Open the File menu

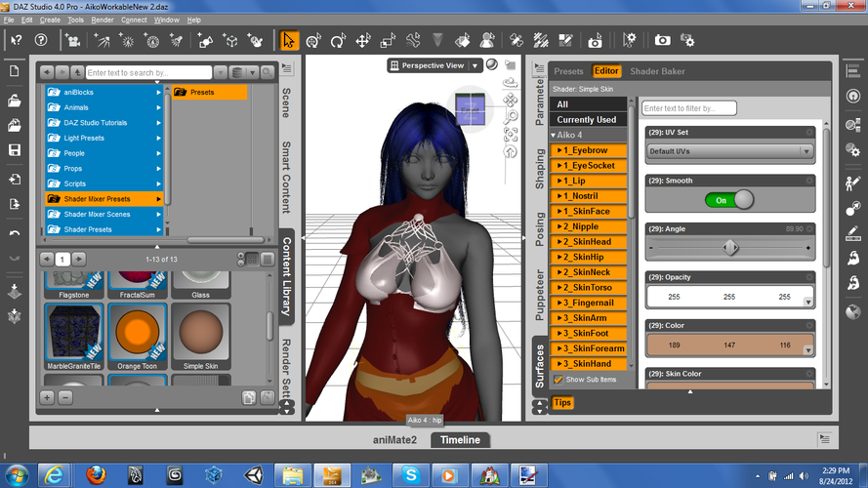click(x=9, y=20)
